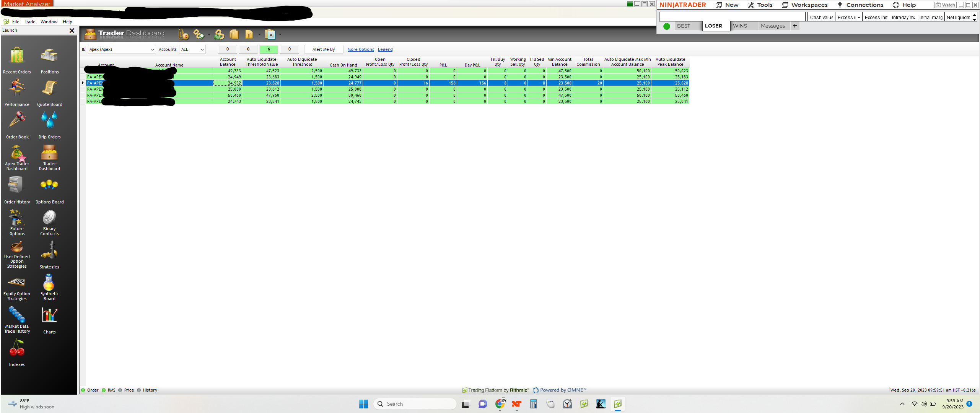Screen dimensions: 980x413
Task: Click the Price status indicator
Action: (x=126, y=390)
